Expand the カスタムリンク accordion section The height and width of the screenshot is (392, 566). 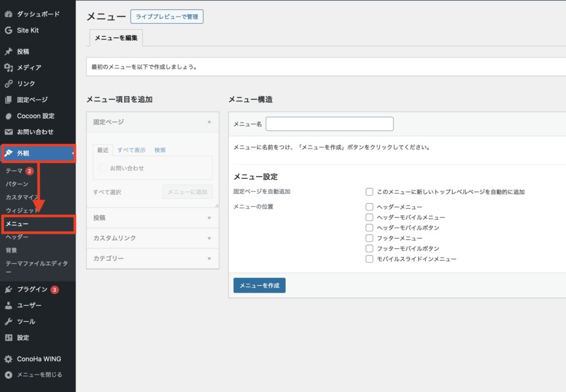click(153, 238)
